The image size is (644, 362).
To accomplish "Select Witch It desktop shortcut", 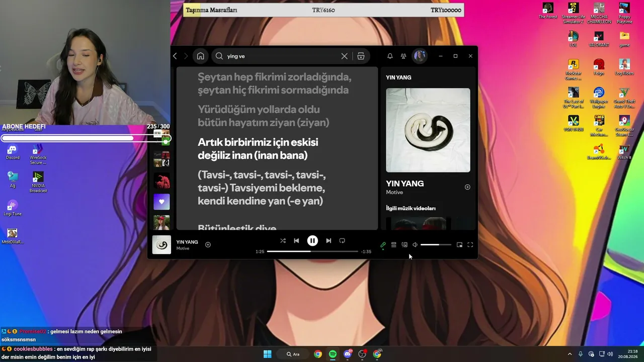I will coord(624,152).
